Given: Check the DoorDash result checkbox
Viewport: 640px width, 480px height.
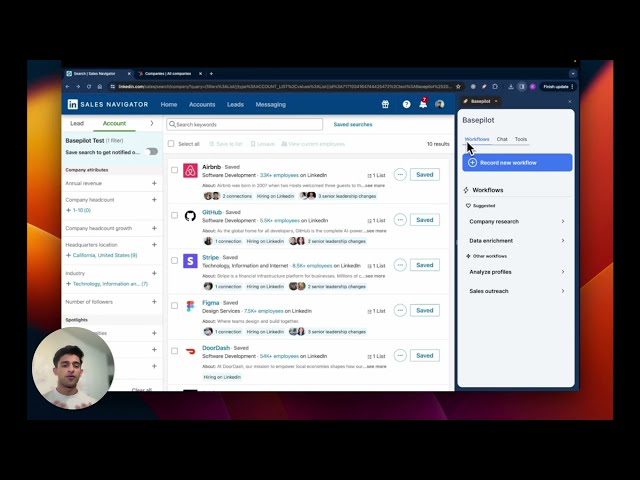Looking at the screenshot, I should (x=174, y=351).
